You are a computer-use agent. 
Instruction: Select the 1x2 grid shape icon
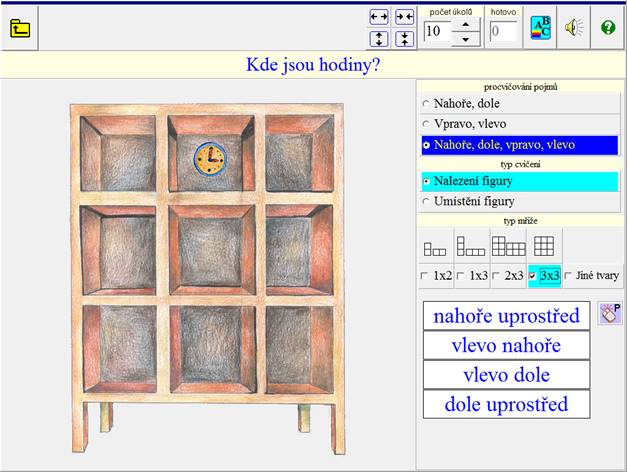click(x=435, y=248)
